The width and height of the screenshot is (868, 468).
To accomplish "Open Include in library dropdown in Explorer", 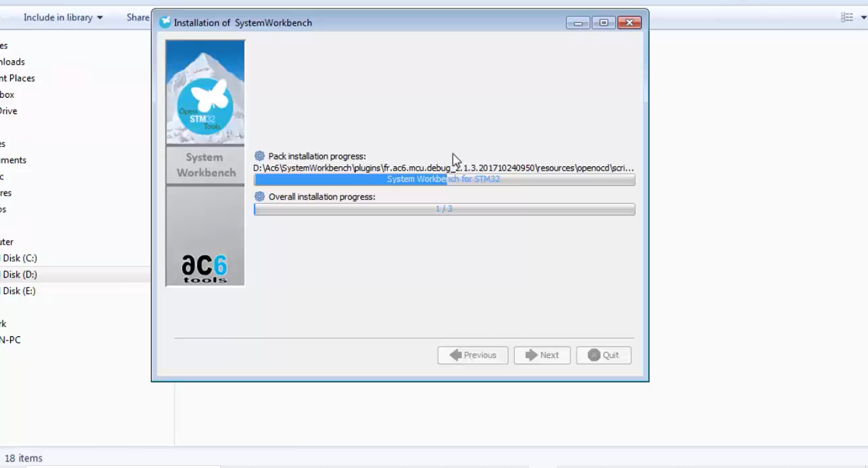I will tap(63, 17).
